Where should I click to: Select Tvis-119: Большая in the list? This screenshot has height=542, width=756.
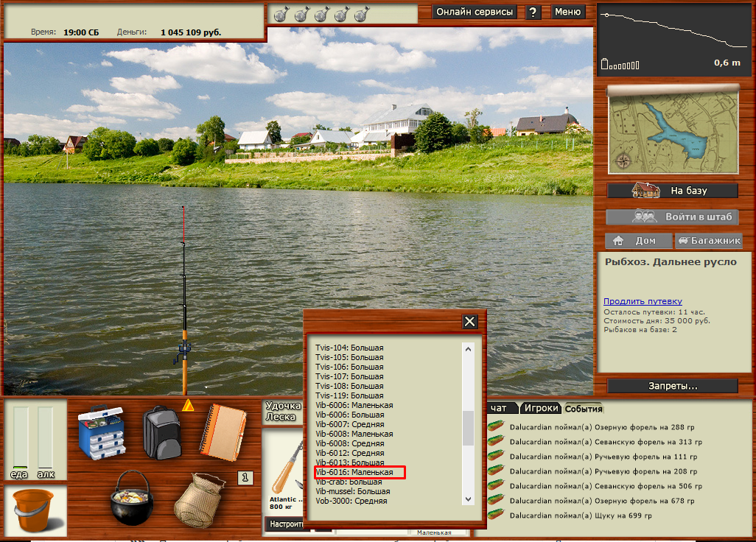(x=349, y=396)
